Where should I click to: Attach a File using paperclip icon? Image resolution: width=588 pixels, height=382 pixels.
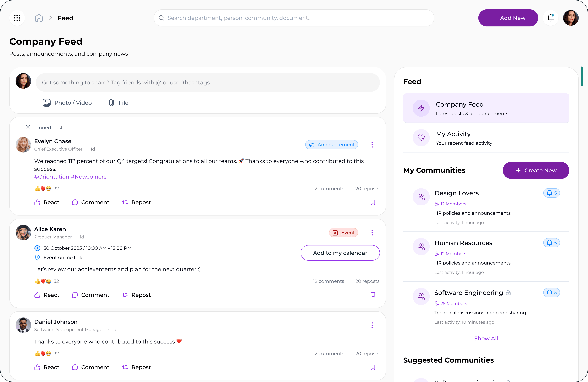pyautogui.click(x=111, y=103)
